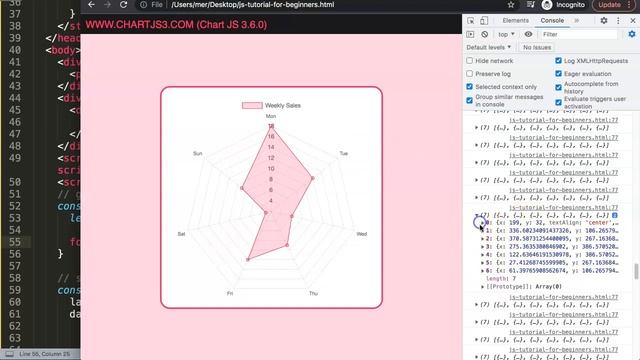Viewport: 640px width, 360px height.
Task: Activate the inspect element picker
Action: point(471,20)
